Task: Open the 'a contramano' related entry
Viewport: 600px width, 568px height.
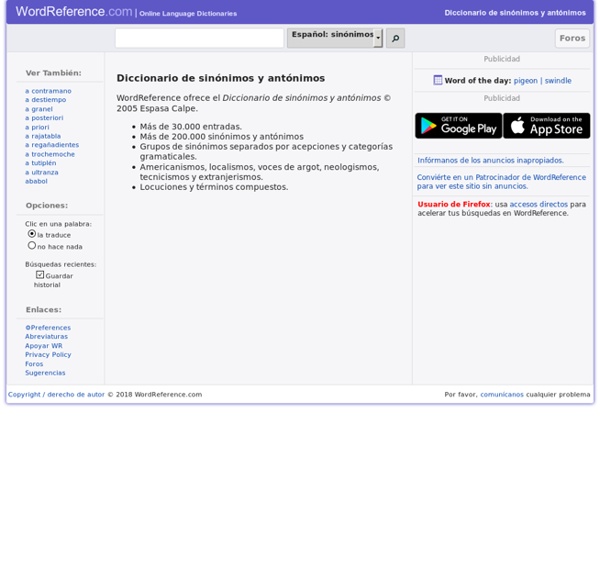Action: [48, 91]
